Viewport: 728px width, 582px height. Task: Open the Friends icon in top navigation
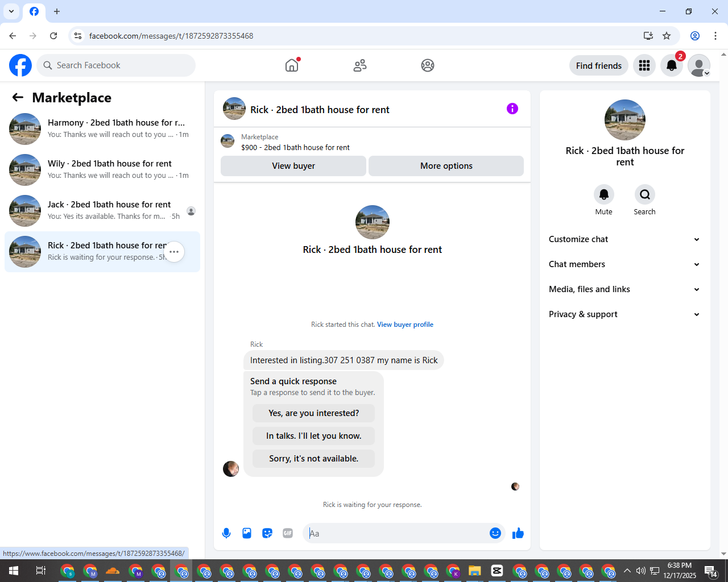[360, 65]
